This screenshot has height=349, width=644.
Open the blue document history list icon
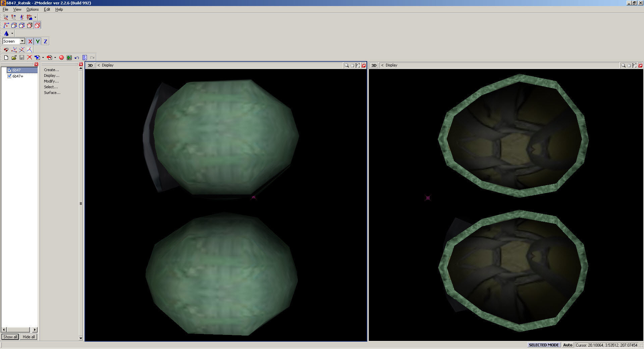coord(85,57)
